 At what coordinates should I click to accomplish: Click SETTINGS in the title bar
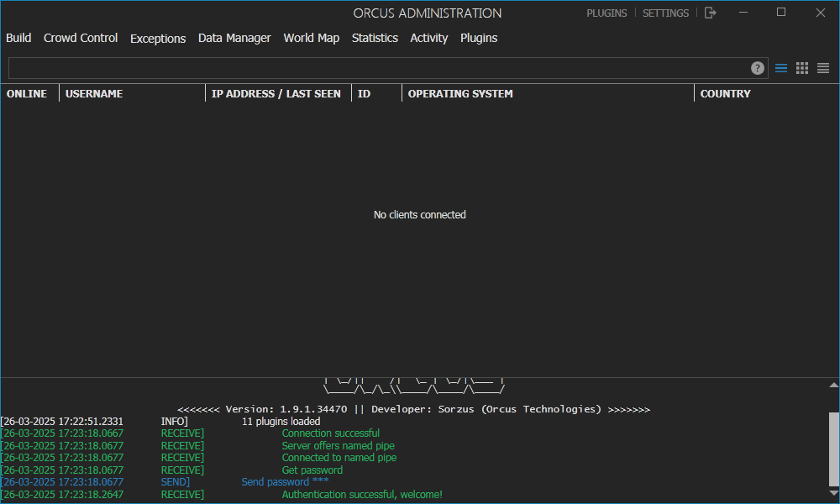(665, 13)
